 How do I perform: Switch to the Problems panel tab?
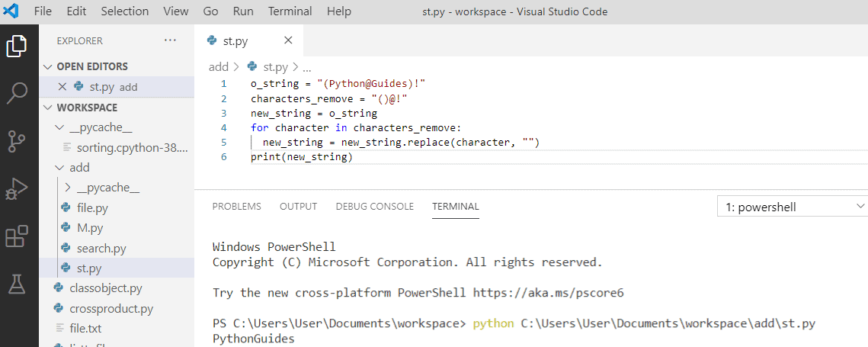coord(236,206)
